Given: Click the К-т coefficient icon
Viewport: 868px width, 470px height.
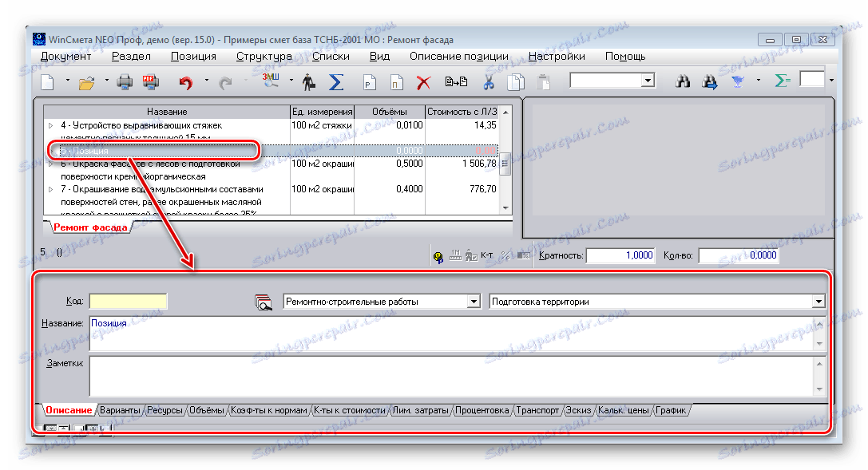Looking at the screenshot, I should (486, 255).
